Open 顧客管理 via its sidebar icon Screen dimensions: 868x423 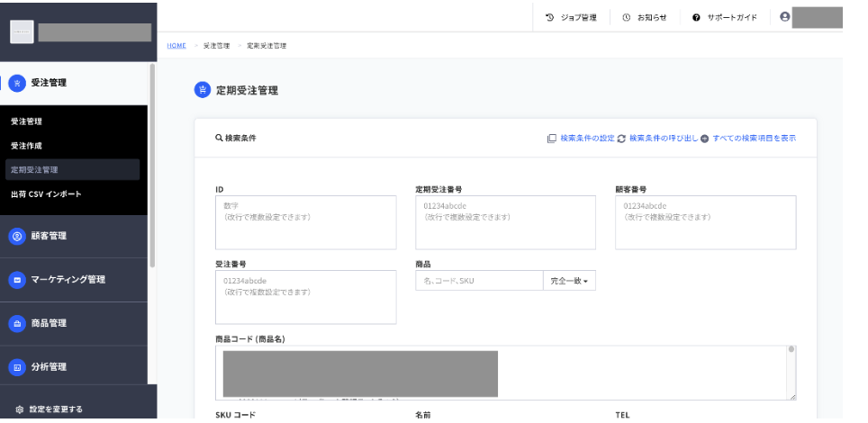pyautogui.click(x=17, y=237)
